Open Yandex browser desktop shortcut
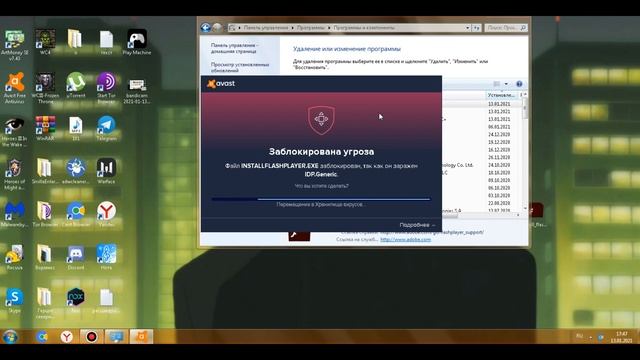The width and height of the screenshot is (640, 360). [106, 214]
